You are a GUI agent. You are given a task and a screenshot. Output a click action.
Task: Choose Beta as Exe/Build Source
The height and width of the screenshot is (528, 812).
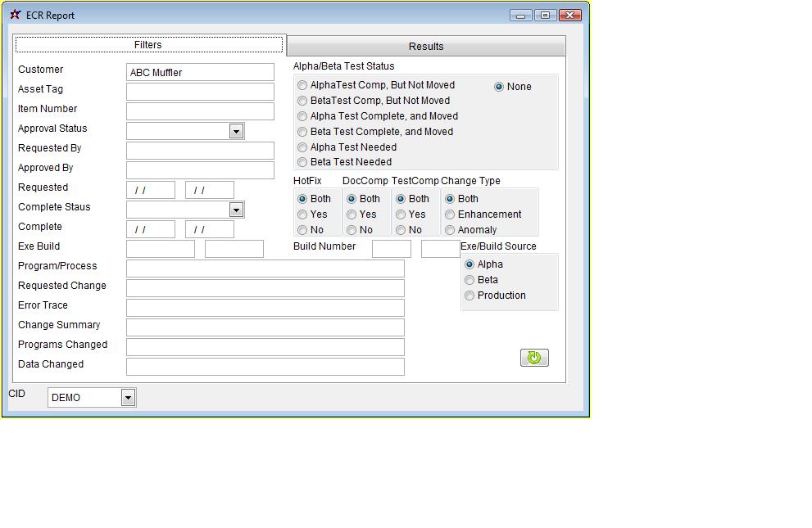click(x=470, y=280)
